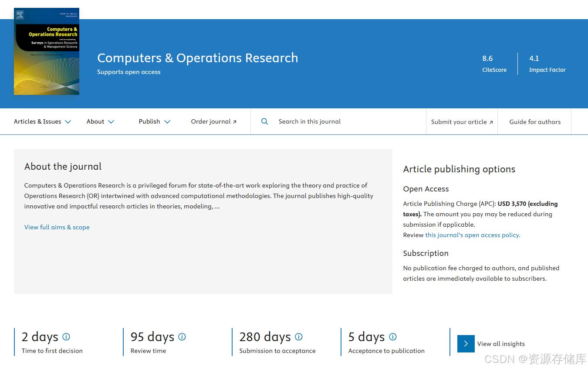This screenshot has height=369, width=588.
Task: Select the Guide for authors menu item
Action: click(x=534, y=122)
